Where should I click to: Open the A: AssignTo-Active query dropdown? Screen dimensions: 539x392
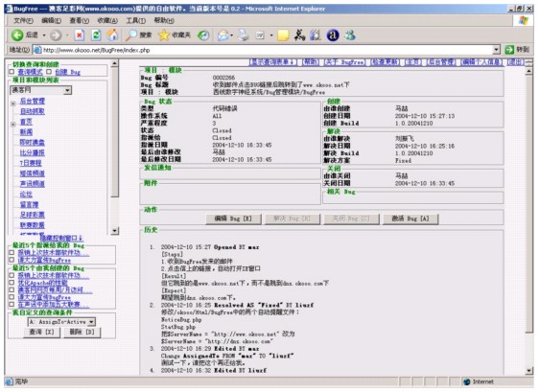click(x=91, y=322)
